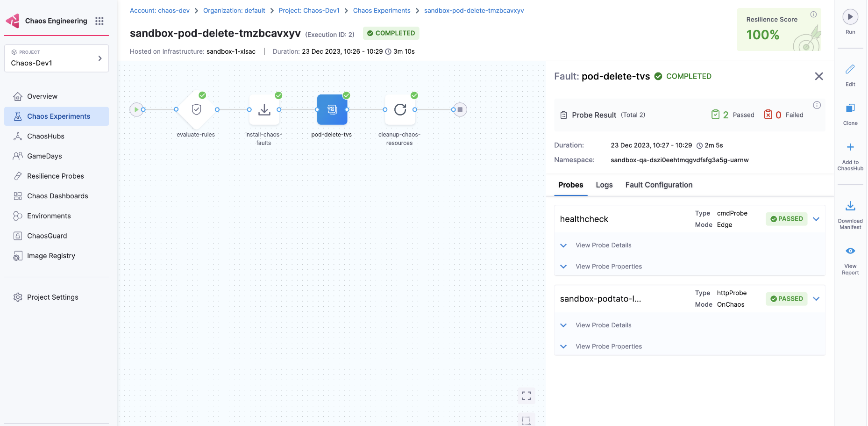The height and width of the screenshot is (426, 868).
Task: Select the install-chaos-faults step node
Action: [x=264, y=110]
